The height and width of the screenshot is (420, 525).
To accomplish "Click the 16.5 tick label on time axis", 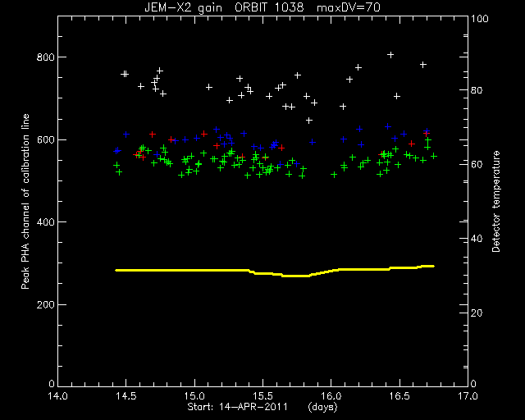I will pos(399,396).
